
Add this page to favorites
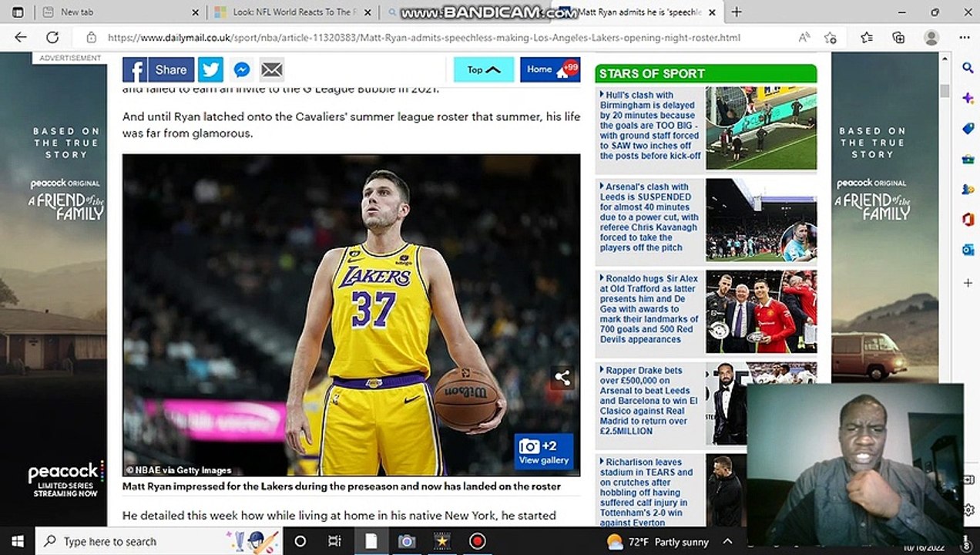831,37
